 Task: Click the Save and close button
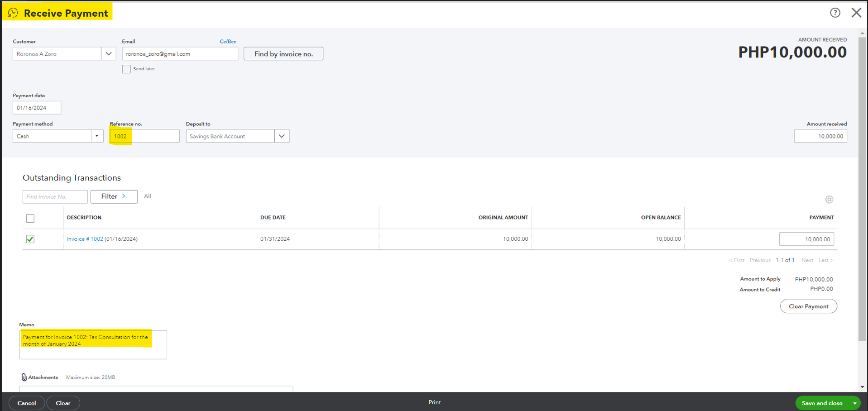click(x=822, y=403)
